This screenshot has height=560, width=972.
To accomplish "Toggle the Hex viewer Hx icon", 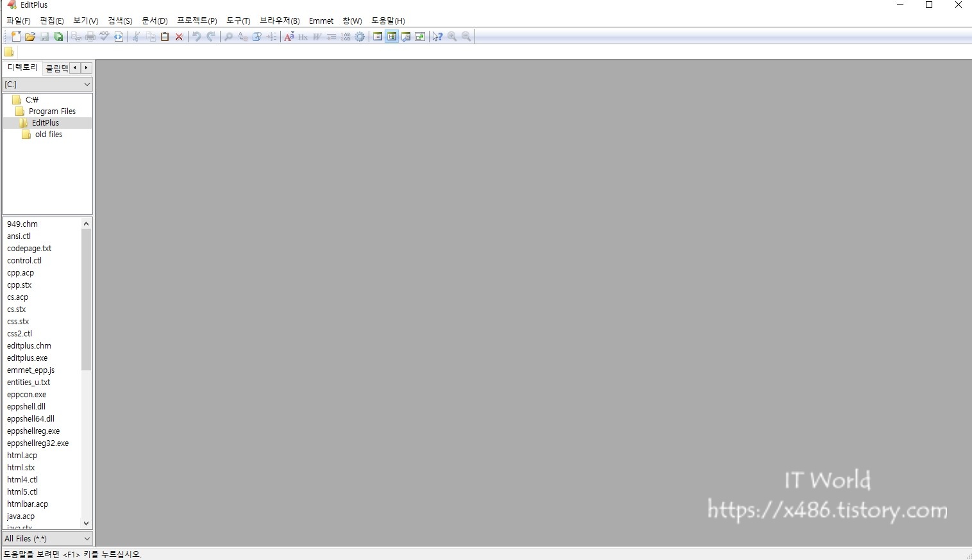I will pos(303,37).
